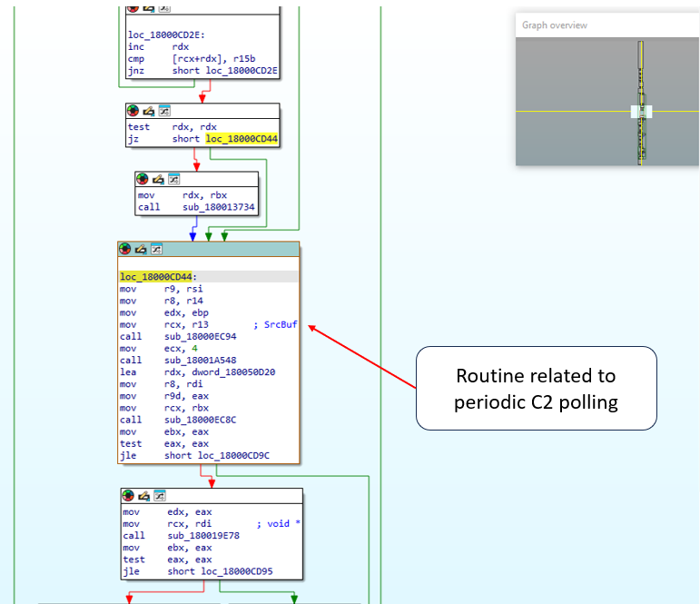
Task: Click the loc_18000CD2E: label at the top node
Action: tap(166, 35)
